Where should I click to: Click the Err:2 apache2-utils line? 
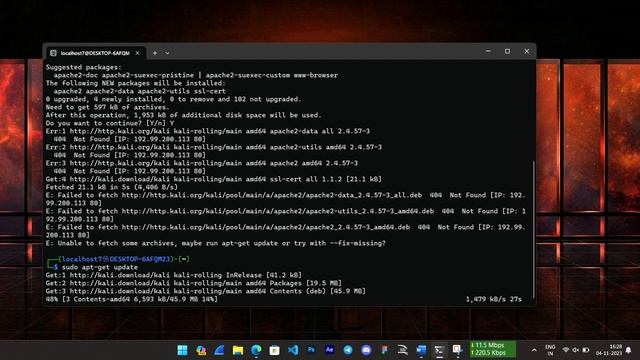pyautogui.click(x=214, y=147)
